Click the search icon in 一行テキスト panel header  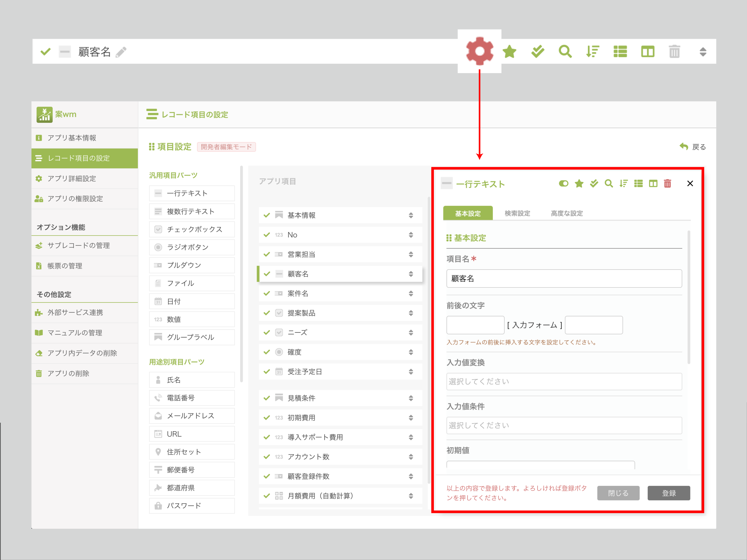click(609, 183)
